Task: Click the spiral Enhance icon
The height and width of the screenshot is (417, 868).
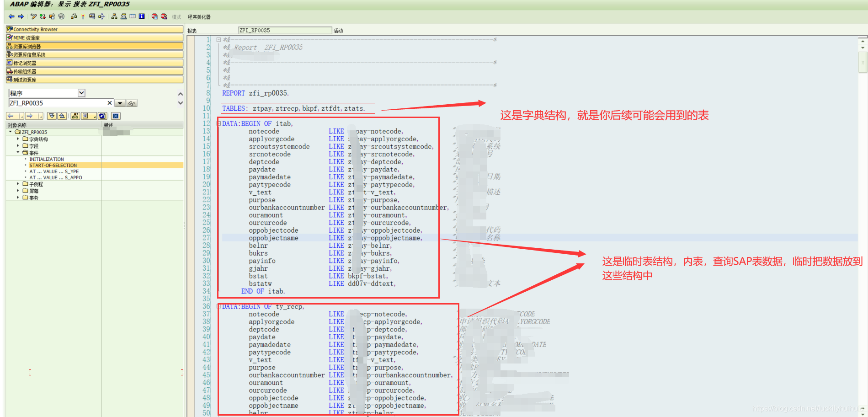Action: 61,16
